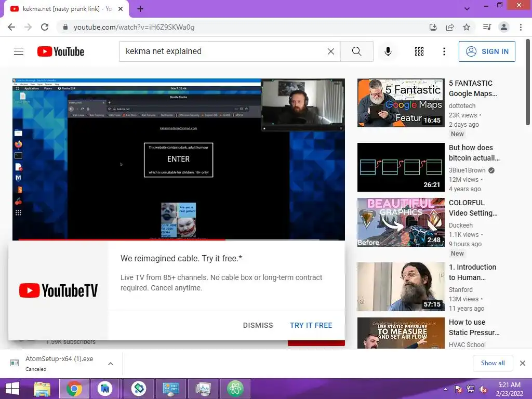Open the Atom editor taskbar icon
Image resolution: width=532 pixels, height=399 pixels.
(235, 389)
